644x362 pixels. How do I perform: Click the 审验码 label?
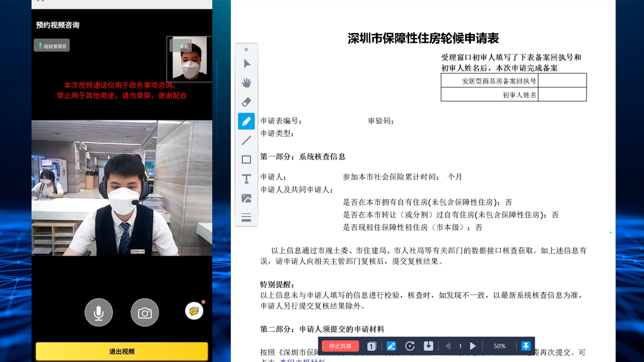point(381,121)
